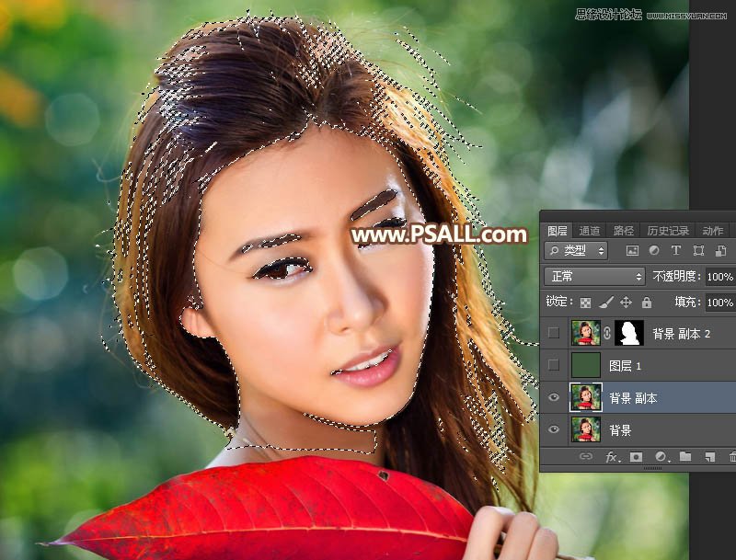Viewport: 736px width, 560px height.
Task: Click the 填充 value field
Action: point(720,303)
